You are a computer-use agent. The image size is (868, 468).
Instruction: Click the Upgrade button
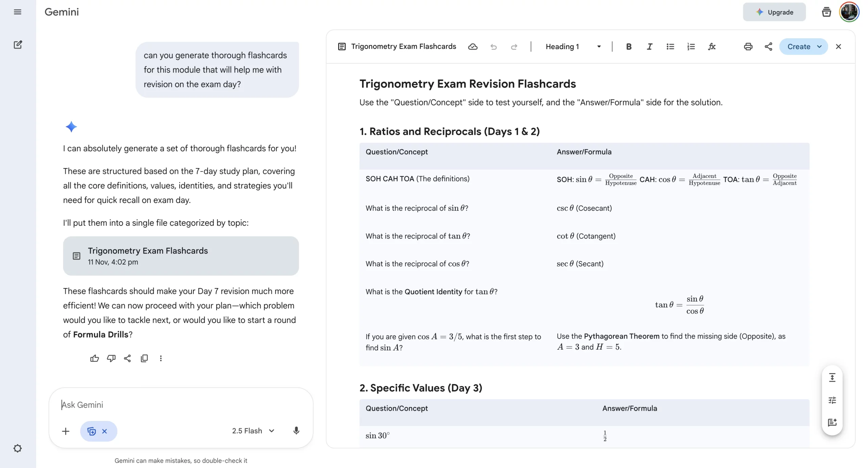(x=774, y=12)
